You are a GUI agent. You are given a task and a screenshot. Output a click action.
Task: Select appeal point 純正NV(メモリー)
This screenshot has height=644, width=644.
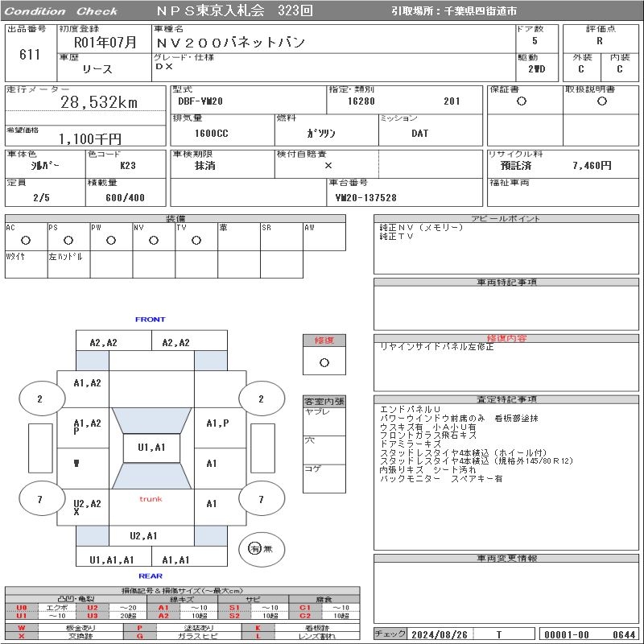[x=421, y=228]
